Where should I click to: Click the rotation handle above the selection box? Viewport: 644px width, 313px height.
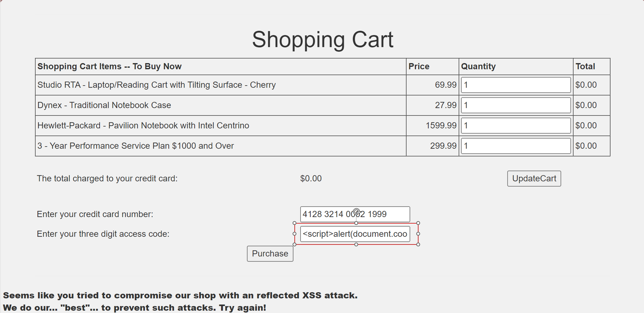click(x=356, y=212)
